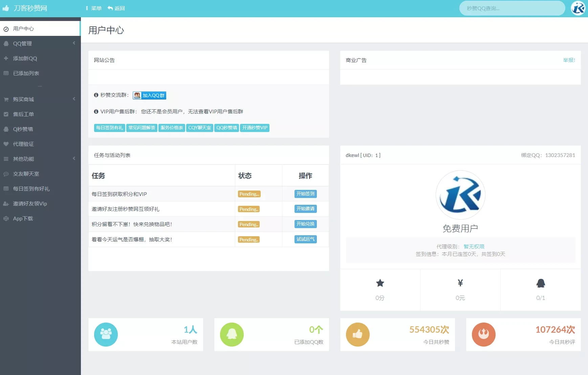Image resolution: width=588 pixels, height=375 pixels.
Task: Toggle the 菜单 button in header
Action: [x=94, y=8]
